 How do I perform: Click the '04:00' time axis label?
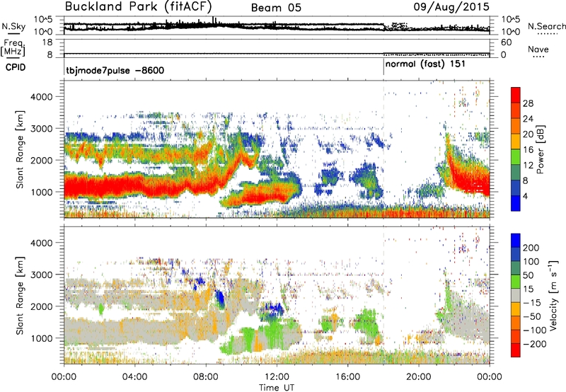coord(134,377)
